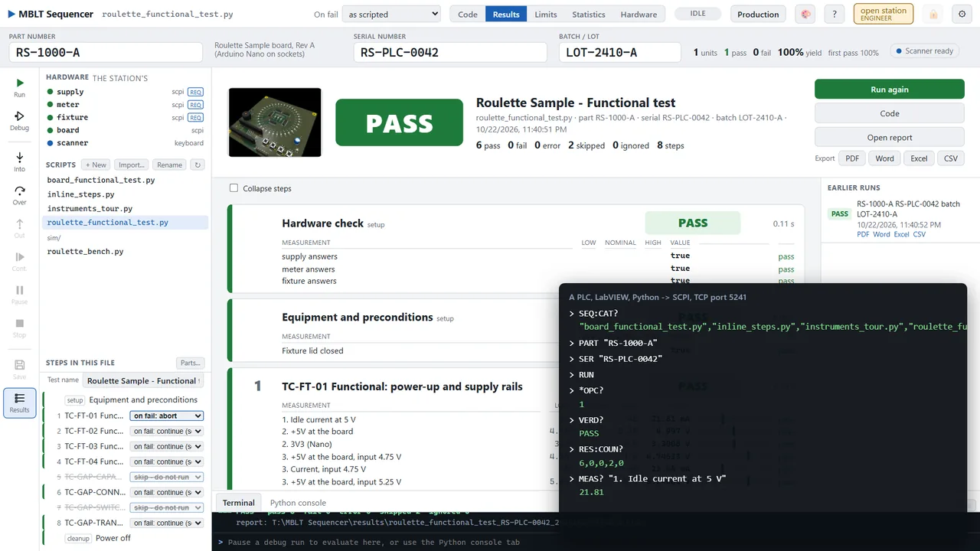
Task: Click the + New script button
Action: tap(96, 165)
